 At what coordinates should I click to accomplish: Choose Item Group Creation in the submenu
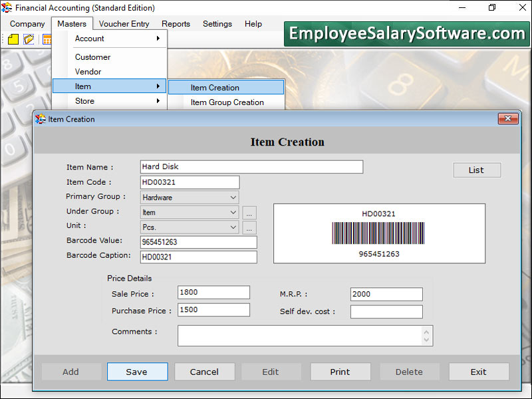pyautogui.click(x=227, y=102)
